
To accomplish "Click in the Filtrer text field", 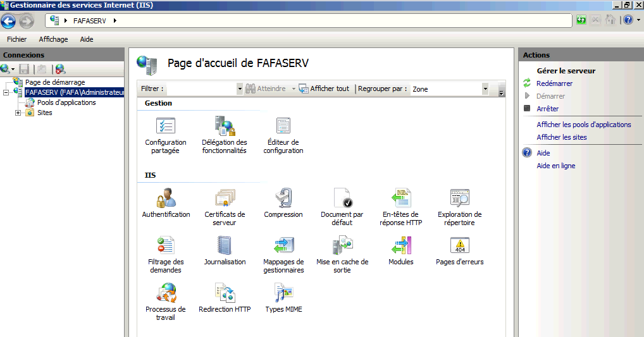I will [x=201, y=89].
